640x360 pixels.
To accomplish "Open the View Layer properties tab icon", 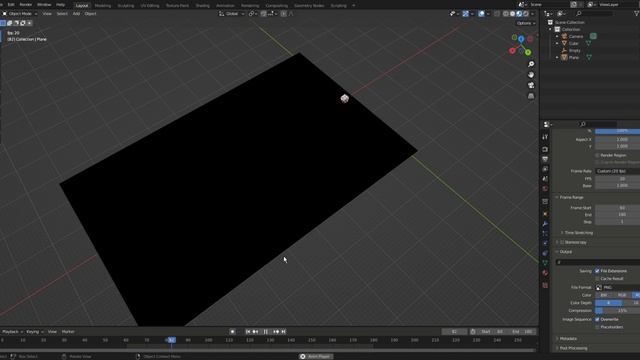I will tap(545, 169).
